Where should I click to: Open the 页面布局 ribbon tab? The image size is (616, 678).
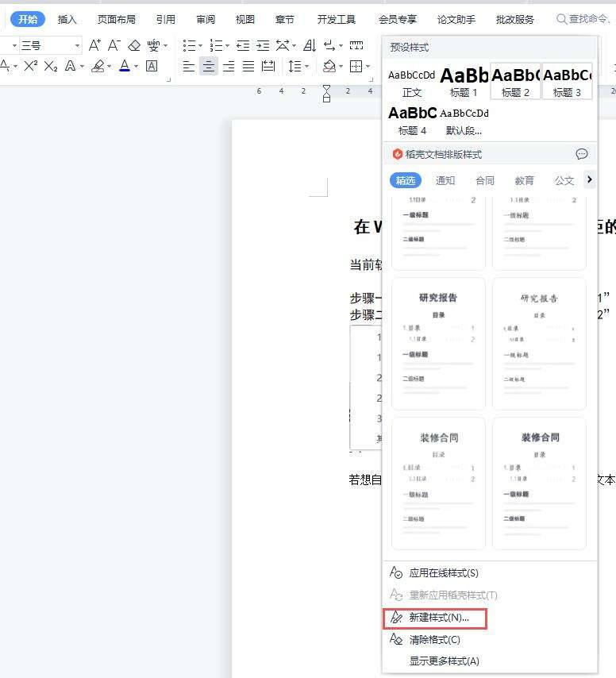116,20
